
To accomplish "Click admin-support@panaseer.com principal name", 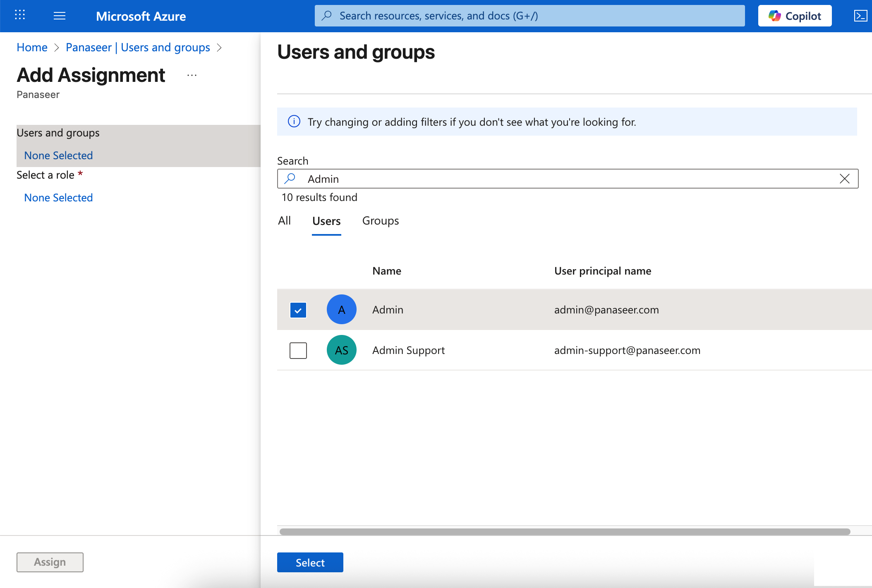I will [627, 350].
